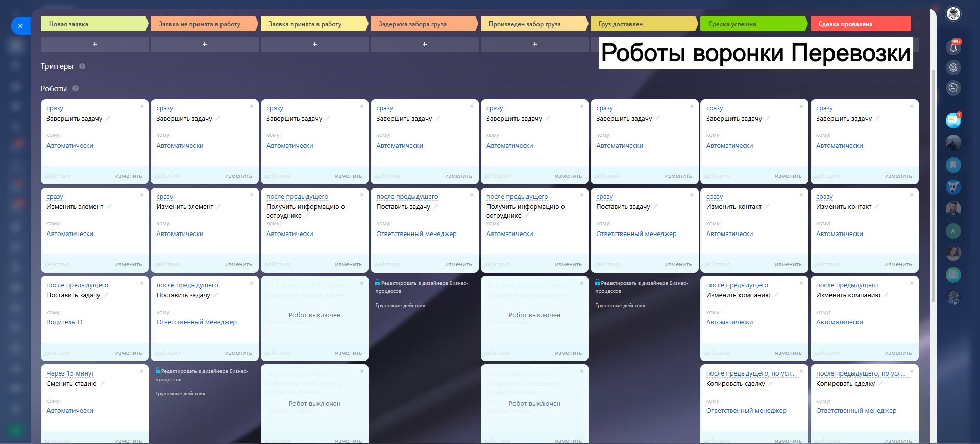Screen dimensions: 980x444
Task: Open delay of Поставить задачу under Задержка забора груза
Action: click(407, 197)
